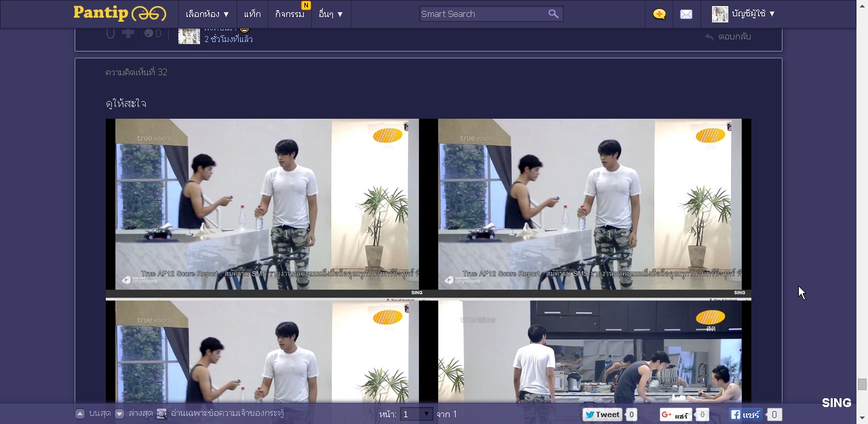Click the ตอบกลับ reply link
This screenshot has height=424, width=868.
tap(728, 37)
